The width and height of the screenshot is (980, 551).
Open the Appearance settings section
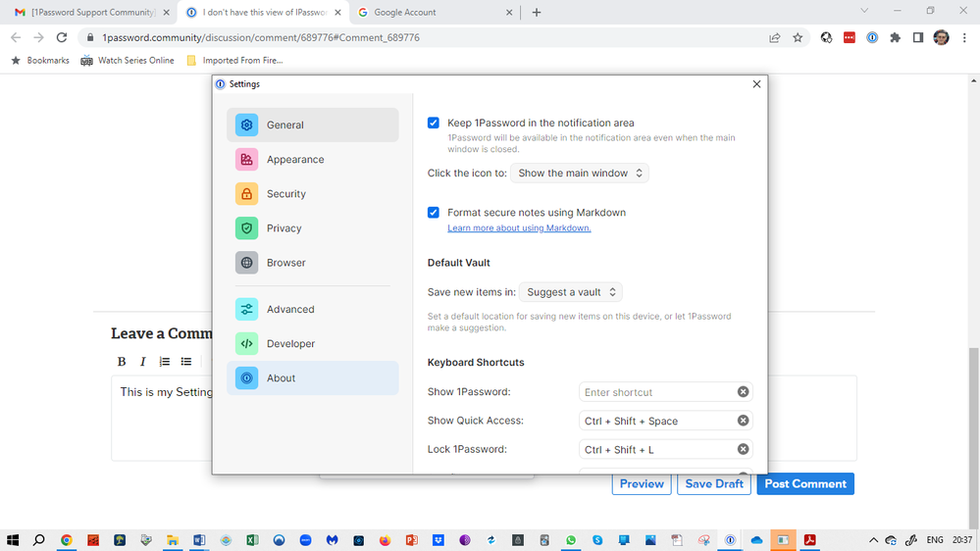coord(294,160)
